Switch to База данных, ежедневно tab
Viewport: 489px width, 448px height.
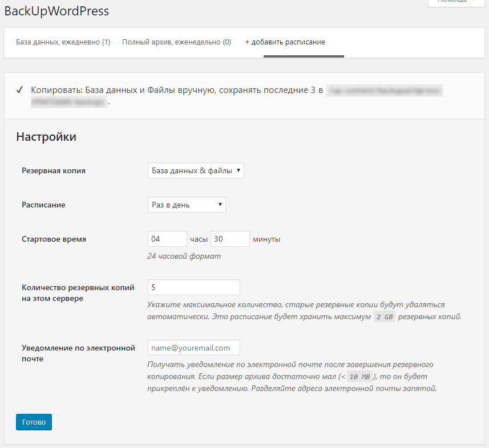click(63, 42)
